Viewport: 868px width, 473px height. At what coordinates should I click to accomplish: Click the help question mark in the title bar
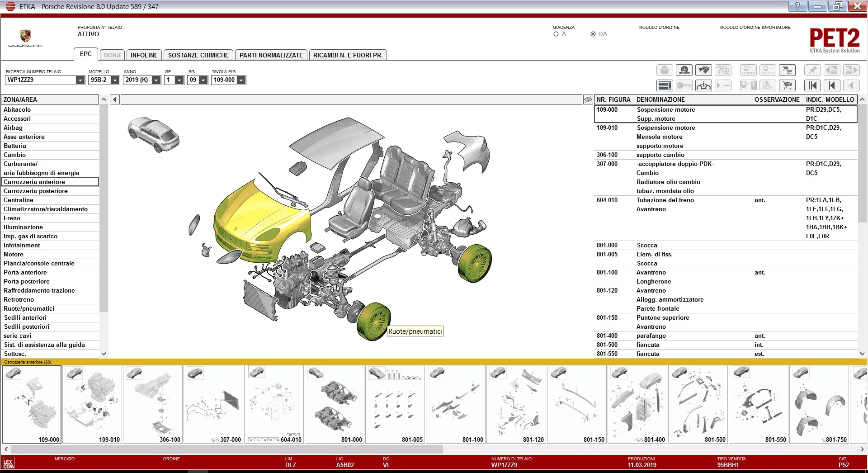[x=797, y=6]
